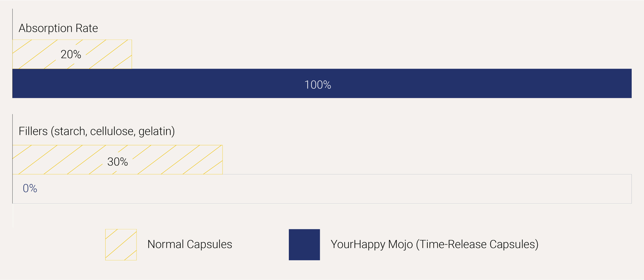Select the navy 100% absorption bar
Image resolution: width=644 pixels, height=280 pixels.
[451, 83]
